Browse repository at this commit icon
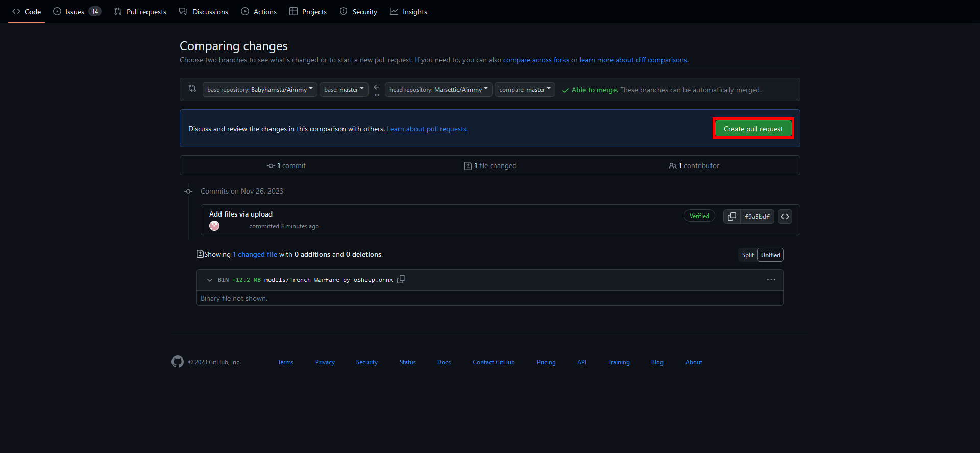980x453 pixels. pyautogui.click(x=785, y=217)
